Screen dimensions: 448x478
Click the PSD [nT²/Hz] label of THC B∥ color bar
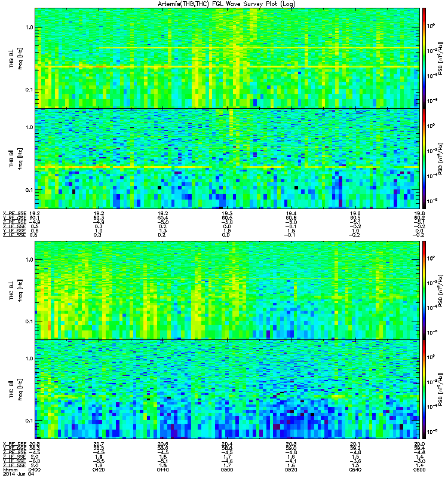point(441,390)
